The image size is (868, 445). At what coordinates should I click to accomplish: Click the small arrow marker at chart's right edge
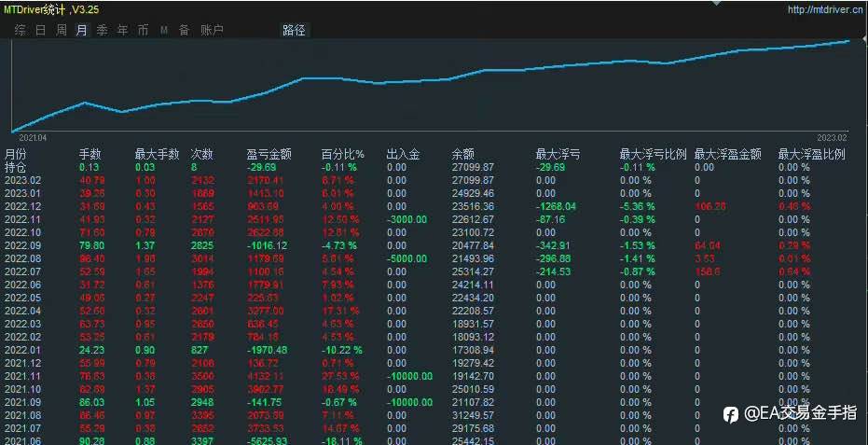click(864, 40)
